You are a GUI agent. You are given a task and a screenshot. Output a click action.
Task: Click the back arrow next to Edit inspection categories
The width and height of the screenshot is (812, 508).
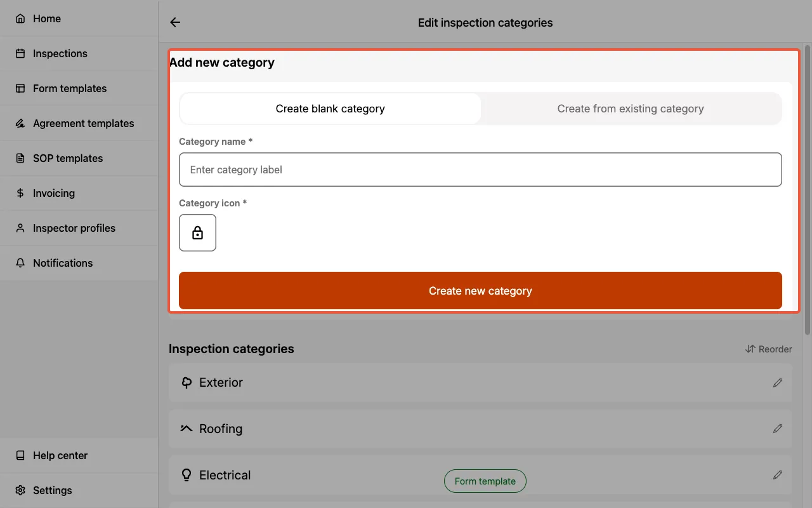[174, 22]
